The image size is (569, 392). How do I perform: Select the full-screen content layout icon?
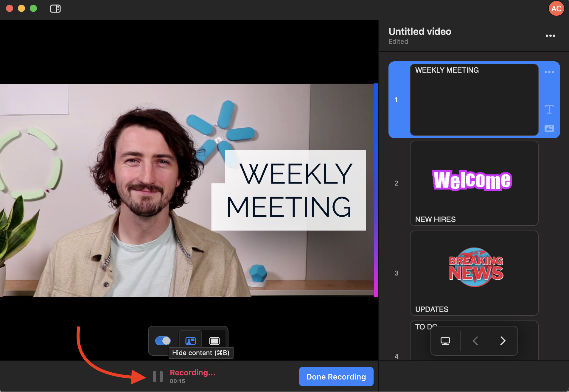[214, 340]
